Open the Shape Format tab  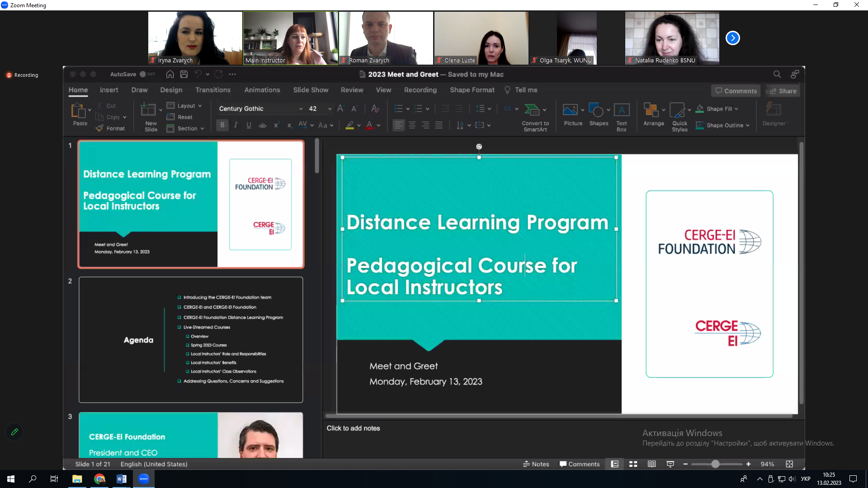472,90
